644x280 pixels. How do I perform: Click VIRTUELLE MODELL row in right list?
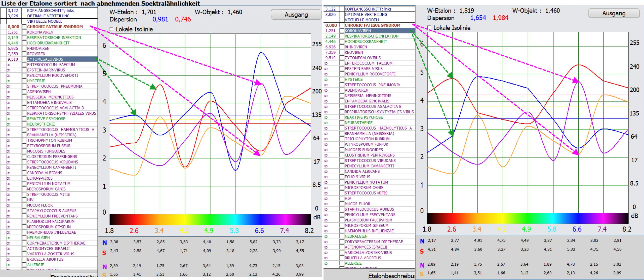point(362,20)
